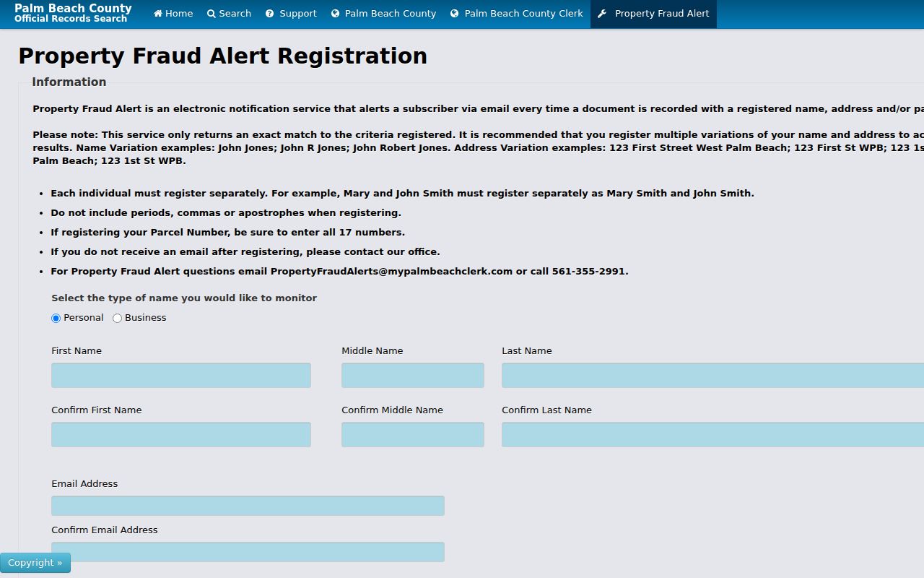Click the globe icon beside Palm Beach County Clerk
Image resolution: width=924 pixels, height=578 pixels.
(455, 14)
